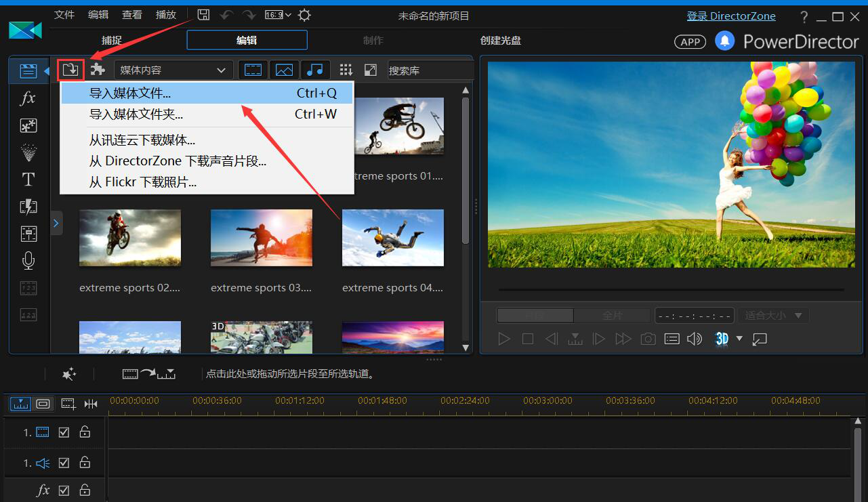Open the 媒体内容 dropdown
Screen dimensions: 868x502
pos(173,70)
